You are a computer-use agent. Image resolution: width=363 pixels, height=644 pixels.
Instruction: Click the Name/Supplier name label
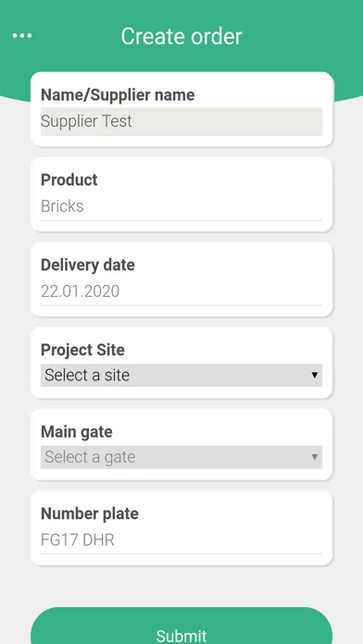pyautogui.click(x=118, y=95)
